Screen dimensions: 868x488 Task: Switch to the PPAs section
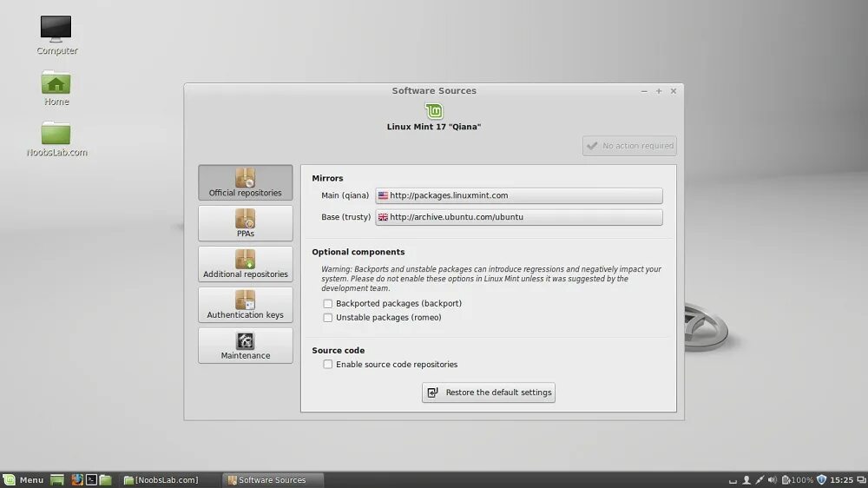pos(246,223)
